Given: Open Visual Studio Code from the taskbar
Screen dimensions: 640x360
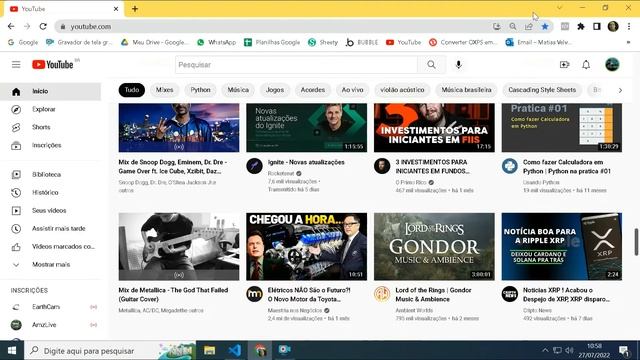Looking at the screenshot, I should (x=235, y=351).
